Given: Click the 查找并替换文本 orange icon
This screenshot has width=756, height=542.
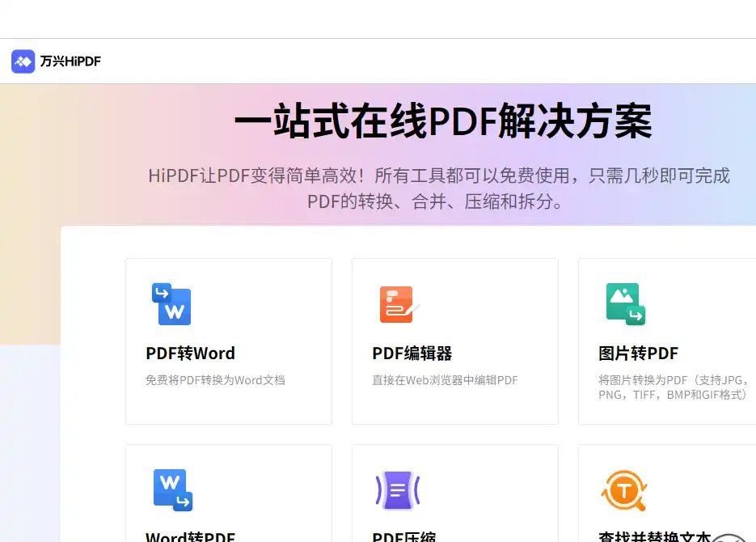Looking at the screenshot, I should click(624, 490).
